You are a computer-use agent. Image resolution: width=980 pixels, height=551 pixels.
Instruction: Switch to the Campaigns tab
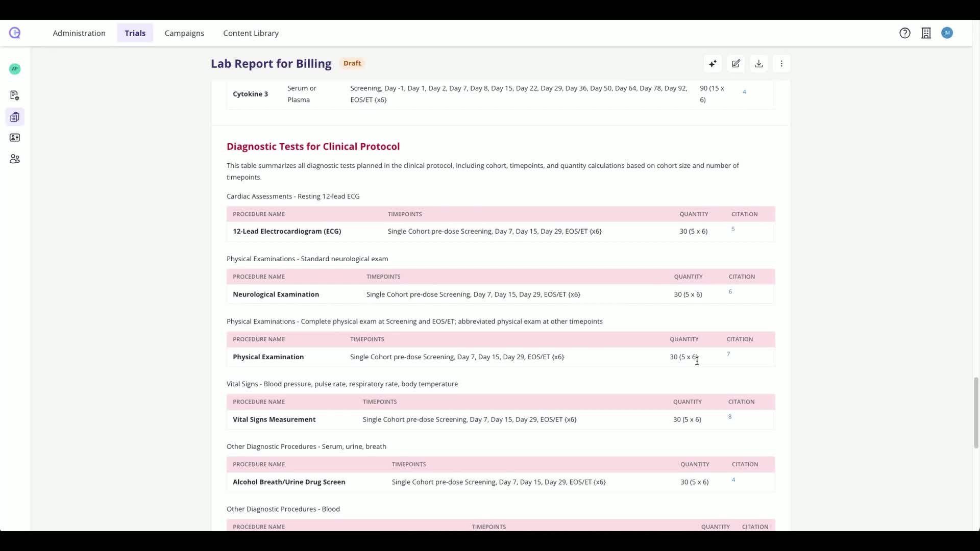[184, 33]
